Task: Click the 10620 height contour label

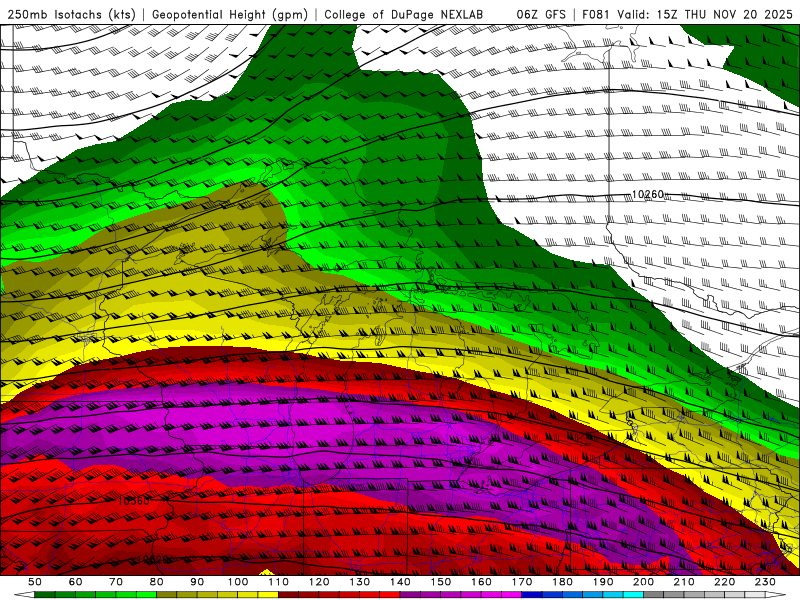Action: coord(153,560)
